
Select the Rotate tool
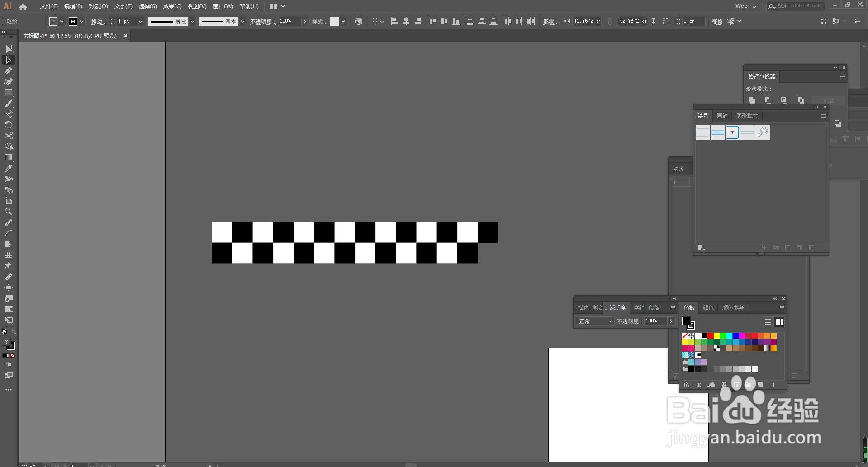click(x=9, y=125)
